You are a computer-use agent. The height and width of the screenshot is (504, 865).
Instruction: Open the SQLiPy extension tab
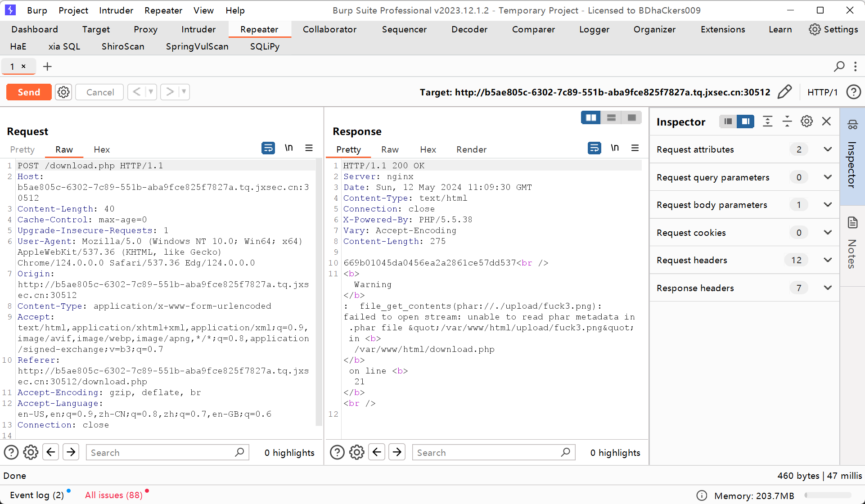click(265, 46)
